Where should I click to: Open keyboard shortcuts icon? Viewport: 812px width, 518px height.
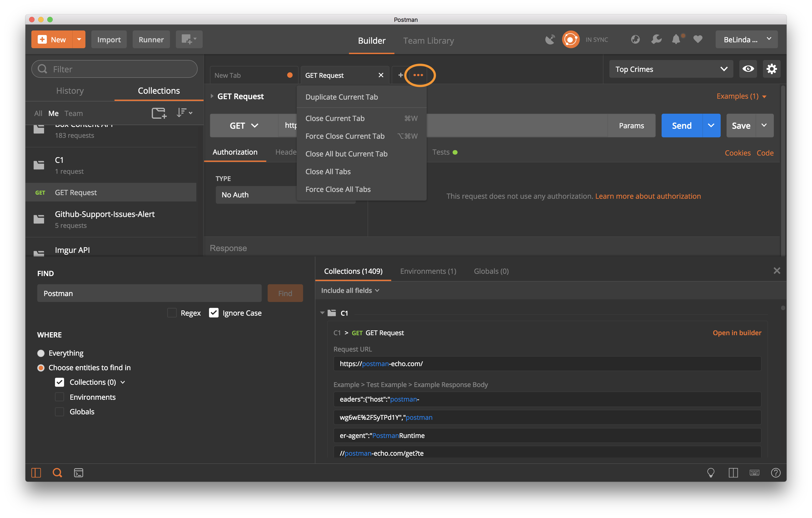(754, 473)
